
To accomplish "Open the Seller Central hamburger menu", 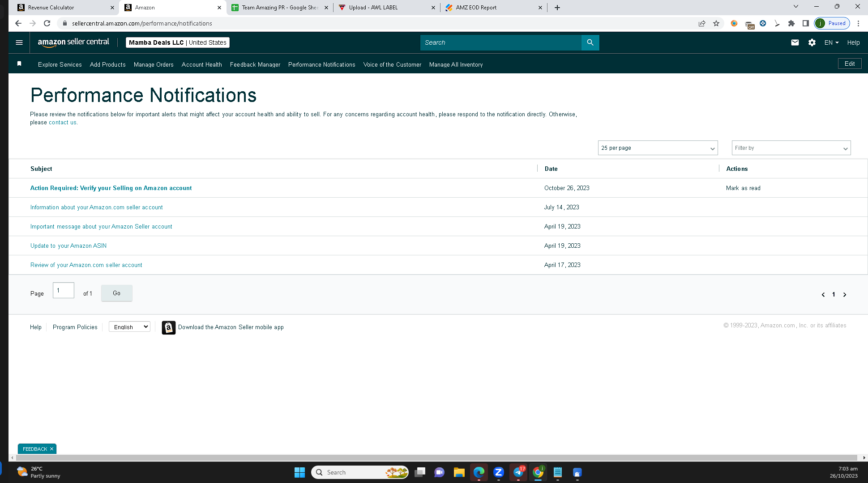I will (19, 42).
